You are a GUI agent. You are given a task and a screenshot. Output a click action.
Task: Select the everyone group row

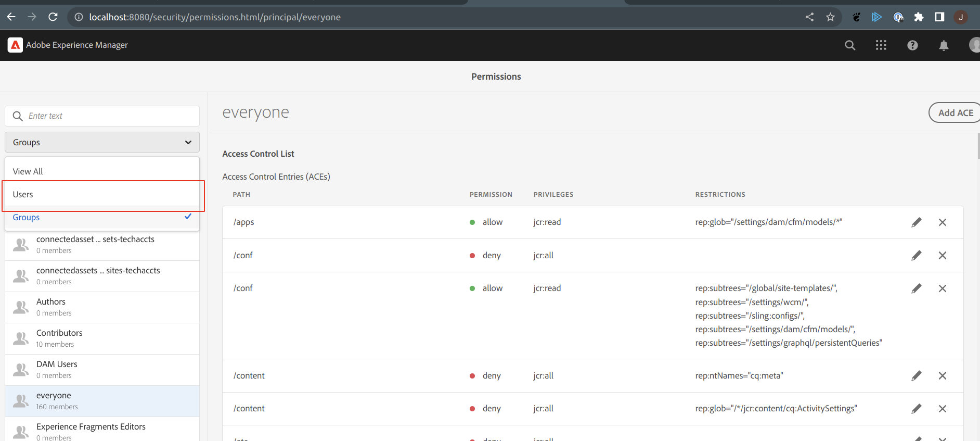click(x=102, y=401)
